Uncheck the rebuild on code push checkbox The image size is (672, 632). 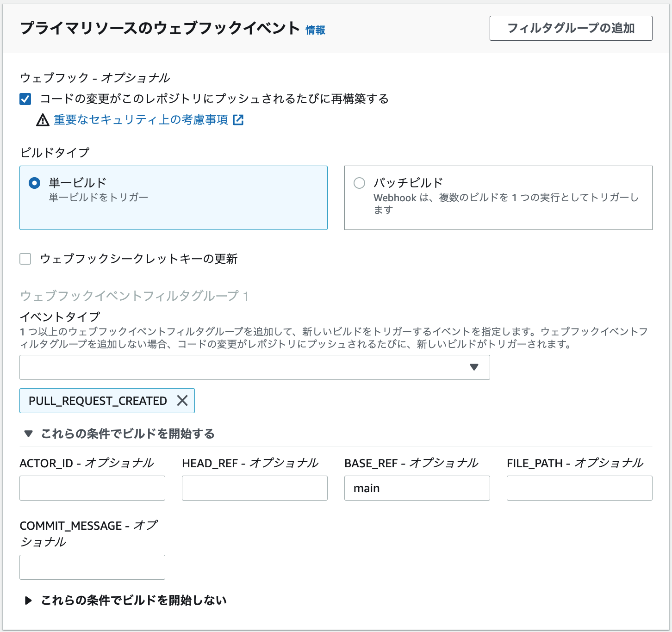click(x=25, y=99)
